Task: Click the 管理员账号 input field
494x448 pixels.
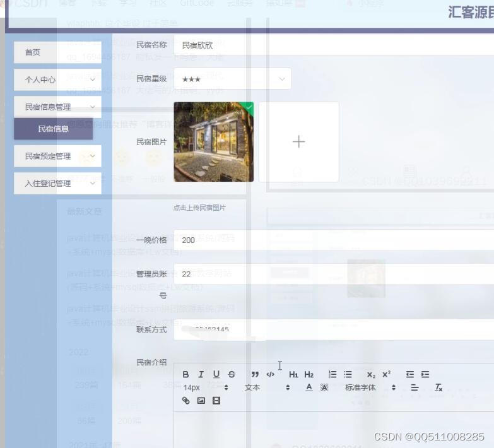Action: [x=334, y=274]
